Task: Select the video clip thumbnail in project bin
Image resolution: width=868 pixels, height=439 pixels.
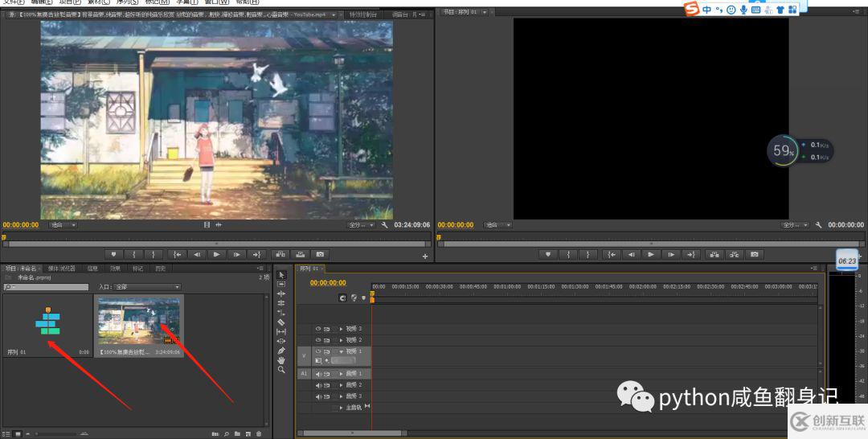Action: click(139, 320)
